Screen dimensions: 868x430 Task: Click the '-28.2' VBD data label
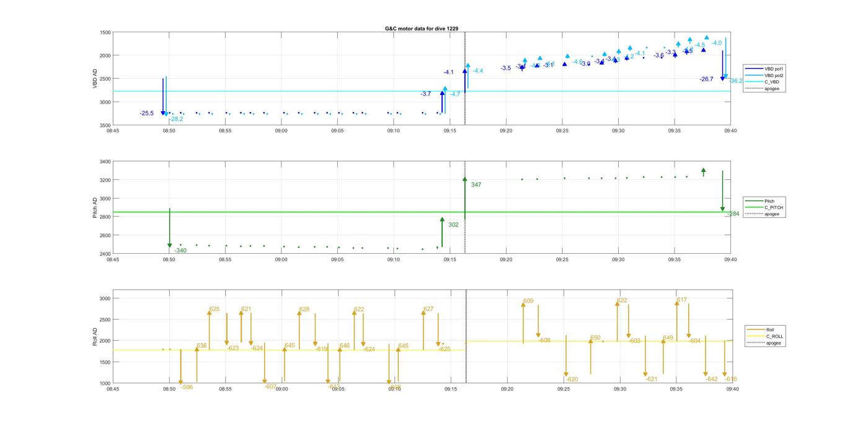pyautogui.click(x=176, y=119)
